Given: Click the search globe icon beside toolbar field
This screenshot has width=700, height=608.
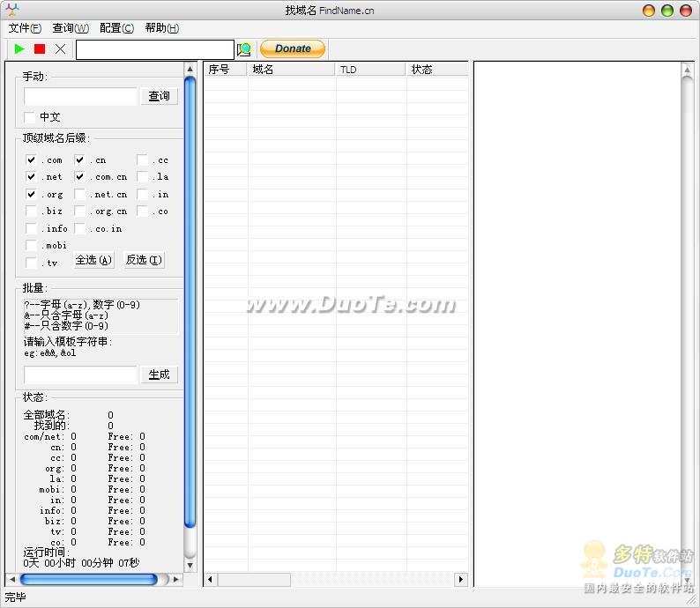Looking at the screenshot, I should pyautogui.click(x=244, y=49).
